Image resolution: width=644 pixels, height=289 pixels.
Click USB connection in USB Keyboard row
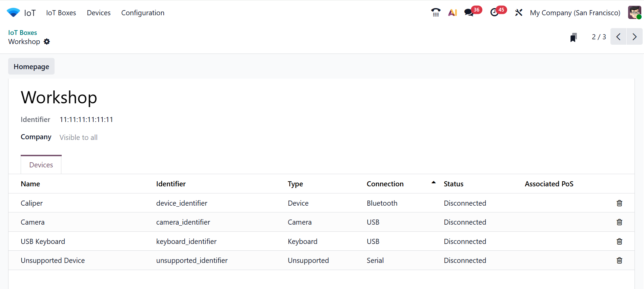tap(373, 241)
